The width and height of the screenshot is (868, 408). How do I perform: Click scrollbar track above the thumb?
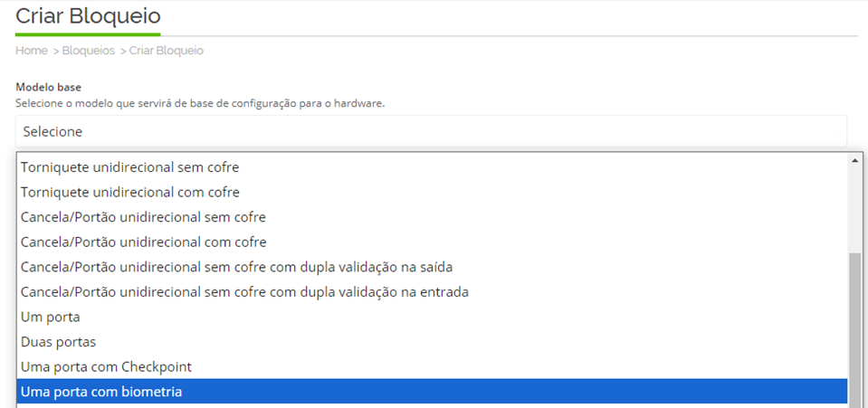click(854, 207)
